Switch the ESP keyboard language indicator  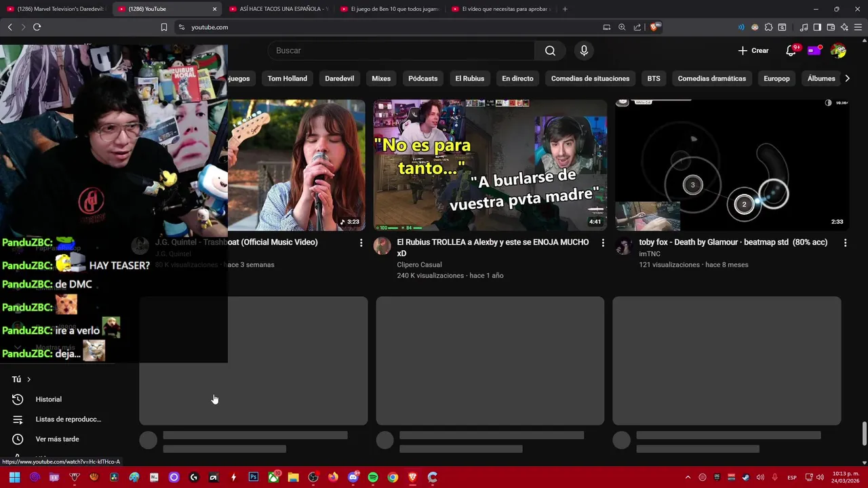[792, 477]
